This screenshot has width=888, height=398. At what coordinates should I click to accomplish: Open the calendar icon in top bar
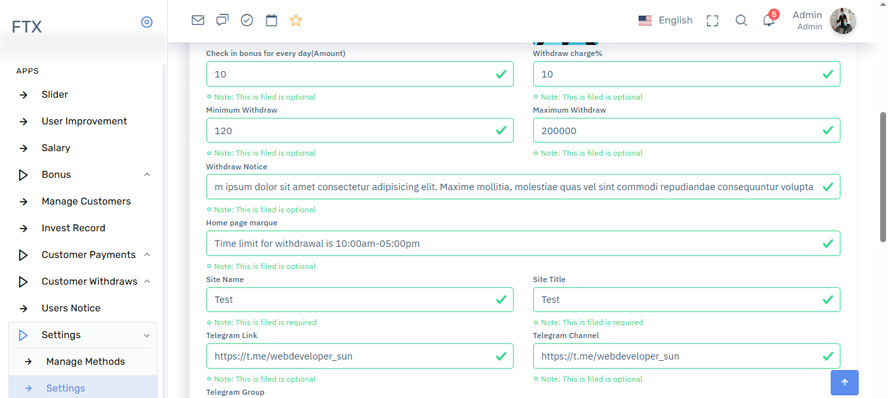tap(272, 20)
